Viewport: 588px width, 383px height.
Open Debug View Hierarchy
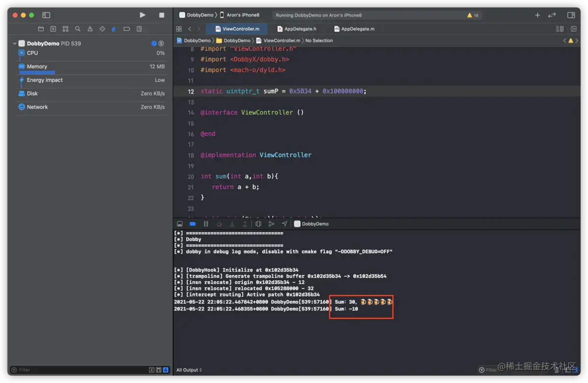tap(258, 224)
